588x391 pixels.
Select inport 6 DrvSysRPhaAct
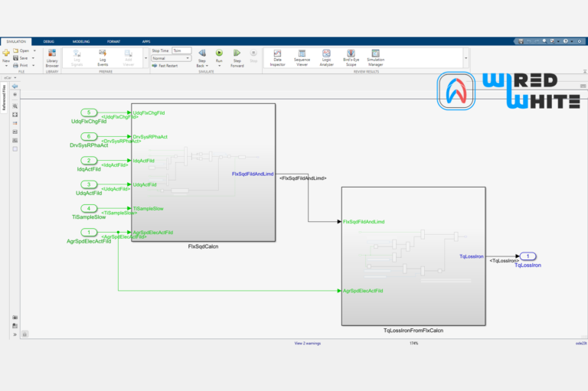[x=89, y=136]
